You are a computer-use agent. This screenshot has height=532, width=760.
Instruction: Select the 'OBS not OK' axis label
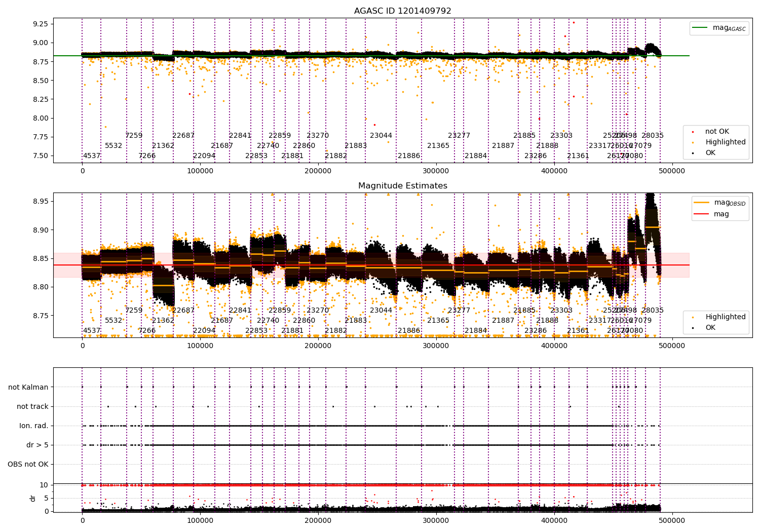(x=28, y=465)
